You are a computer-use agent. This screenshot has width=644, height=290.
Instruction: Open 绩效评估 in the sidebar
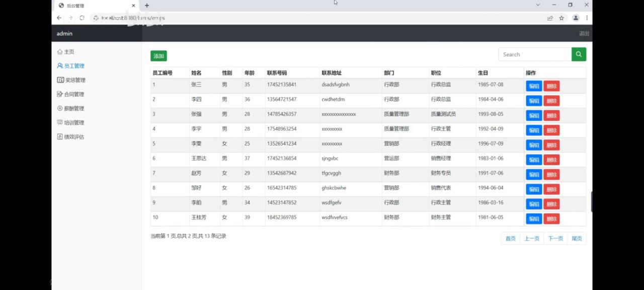click(70, 136)
